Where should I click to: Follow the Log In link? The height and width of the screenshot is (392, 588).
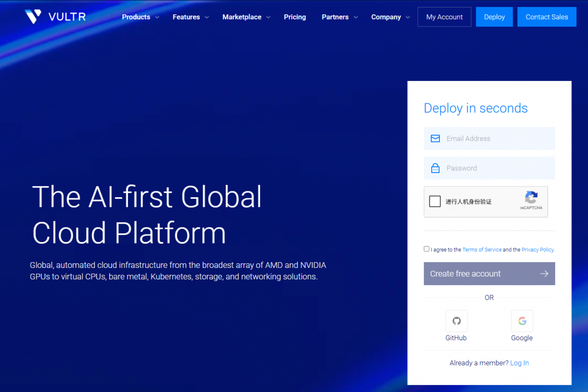tap(519, 363)
